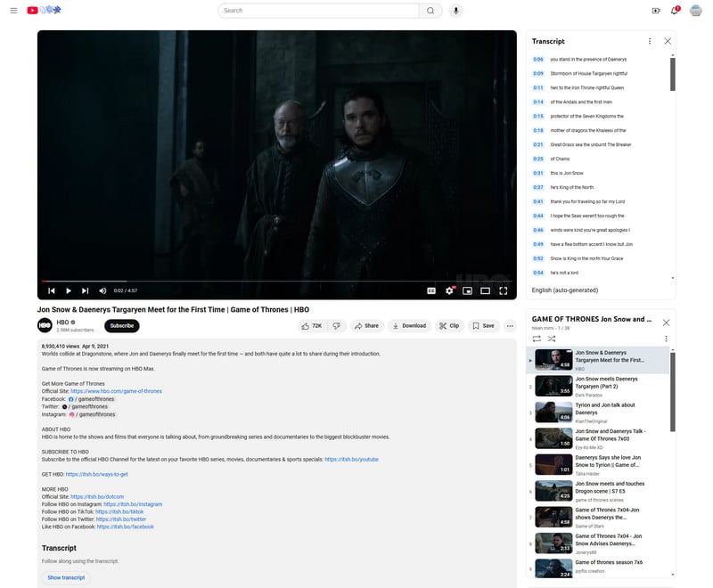Click the playlist panel scrollbar
713x588 pixels.
coord(673,392)
